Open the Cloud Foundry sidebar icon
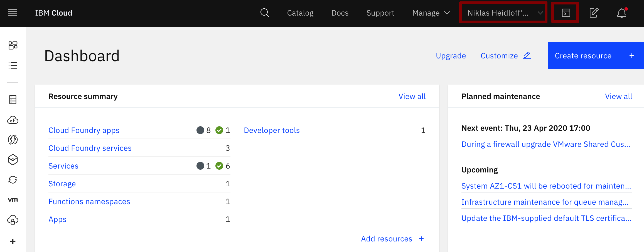The width and height of the screenshot is (644, 252). click(x=13, y=120)
